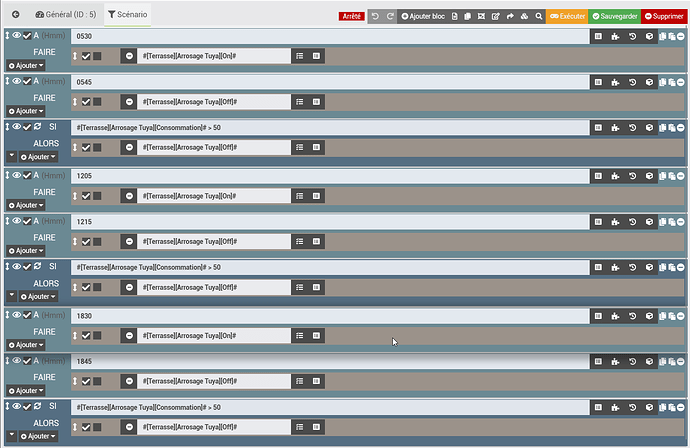Delete Off action under 0545 block
The width and height of the screenshot is (690, 448).
tap(129, 102)
